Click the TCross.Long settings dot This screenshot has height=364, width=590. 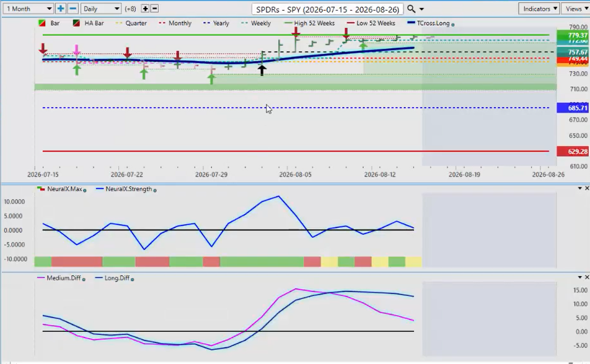[x=452, y=24]
